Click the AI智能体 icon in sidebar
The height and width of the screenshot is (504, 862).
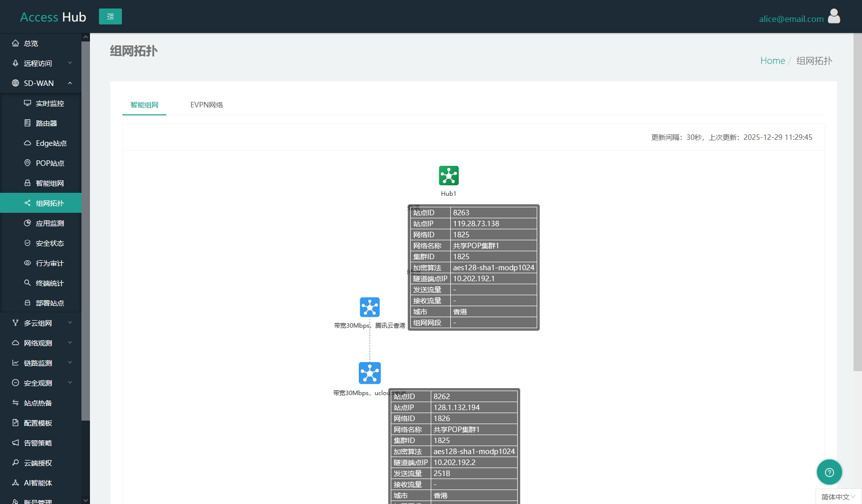coord(15,483)
